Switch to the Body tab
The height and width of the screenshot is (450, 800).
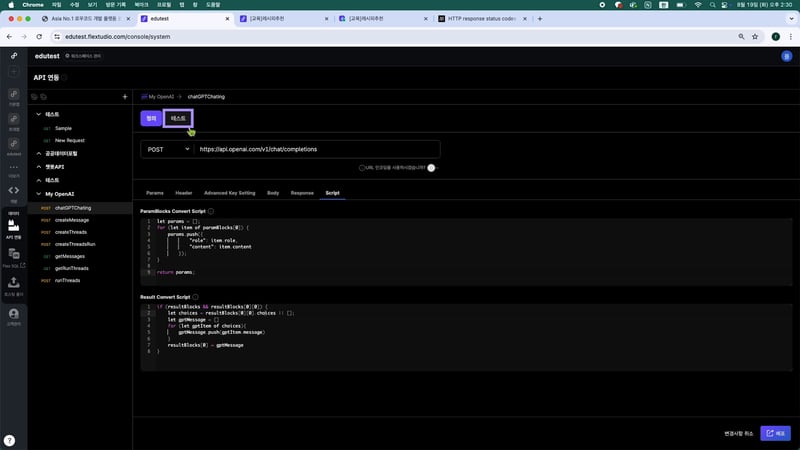(273, 192)
